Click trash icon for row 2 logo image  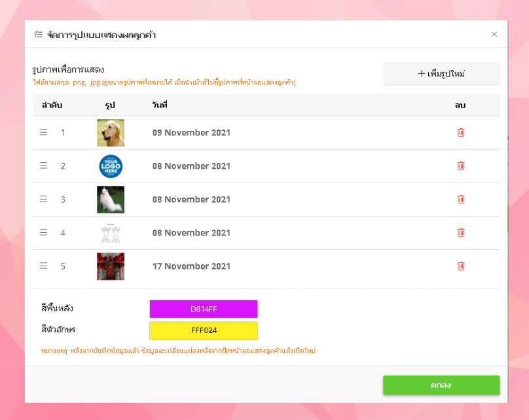[x=460, y=166]
